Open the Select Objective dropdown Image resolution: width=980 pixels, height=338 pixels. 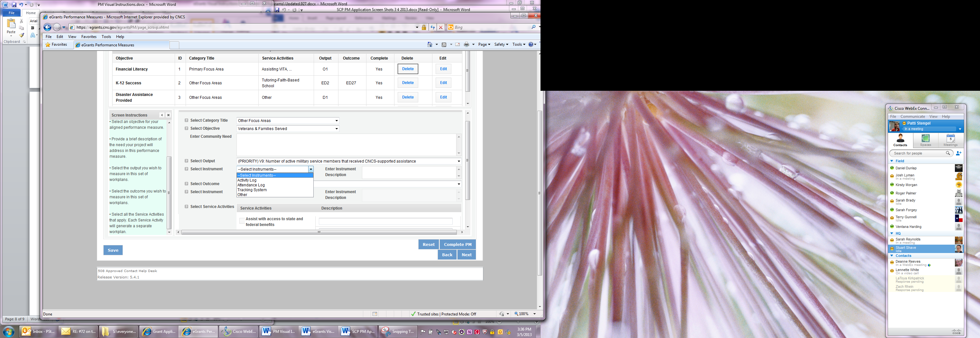click(288, 129)
